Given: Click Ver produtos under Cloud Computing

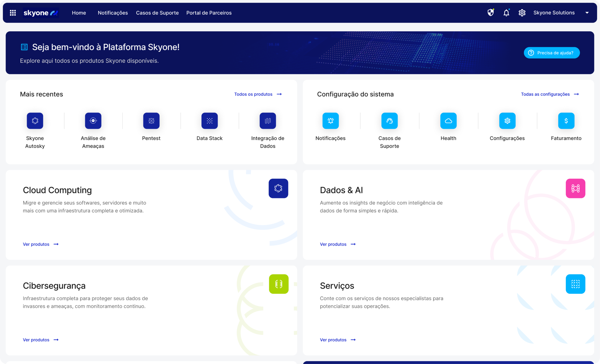Looking at the screenshot, I should [40, 244].
